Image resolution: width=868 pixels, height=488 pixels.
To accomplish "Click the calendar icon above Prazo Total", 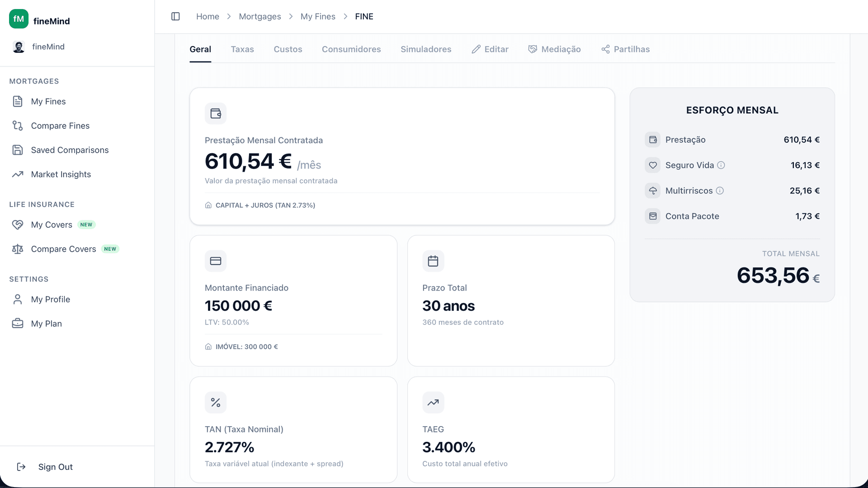I will tap(433, 261).
